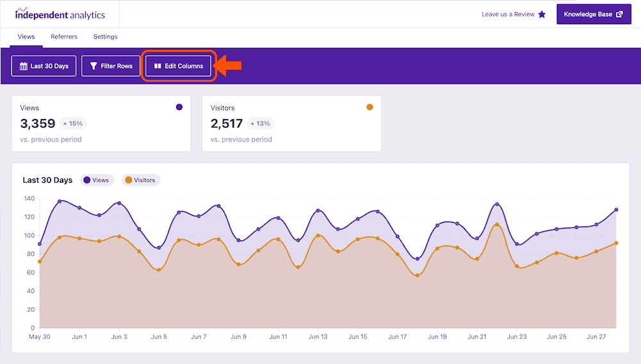
Task: Select the Views tab
Action: (x=26, y=36)
